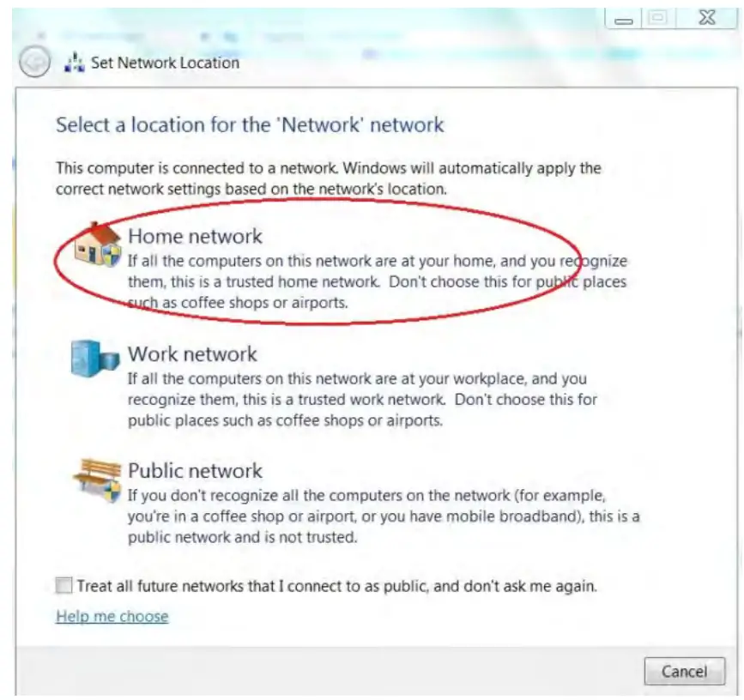
Task: Choose the Work network description text
Action: click(x=362, y=399)
